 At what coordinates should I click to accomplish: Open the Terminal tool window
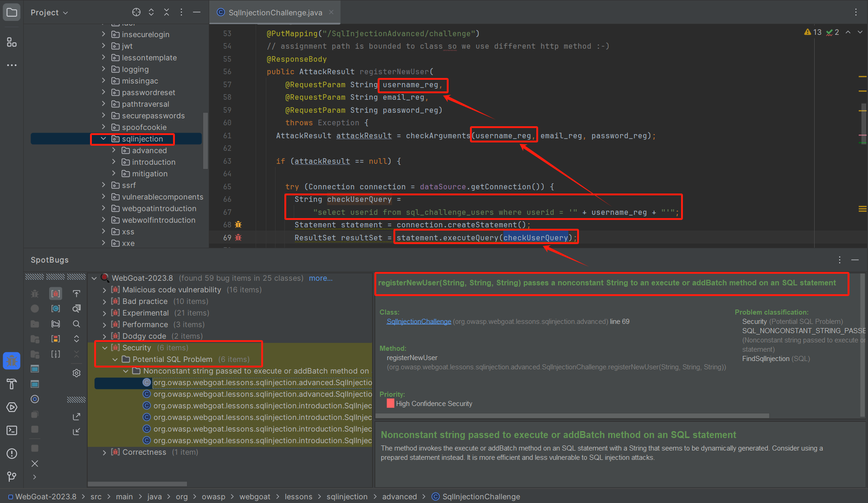coord(12,430)
